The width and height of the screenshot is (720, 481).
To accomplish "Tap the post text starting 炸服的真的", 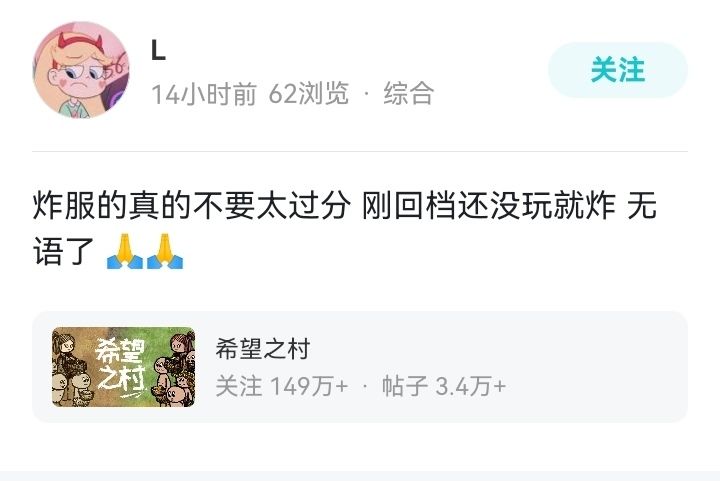I will click(x=344, y=228).
